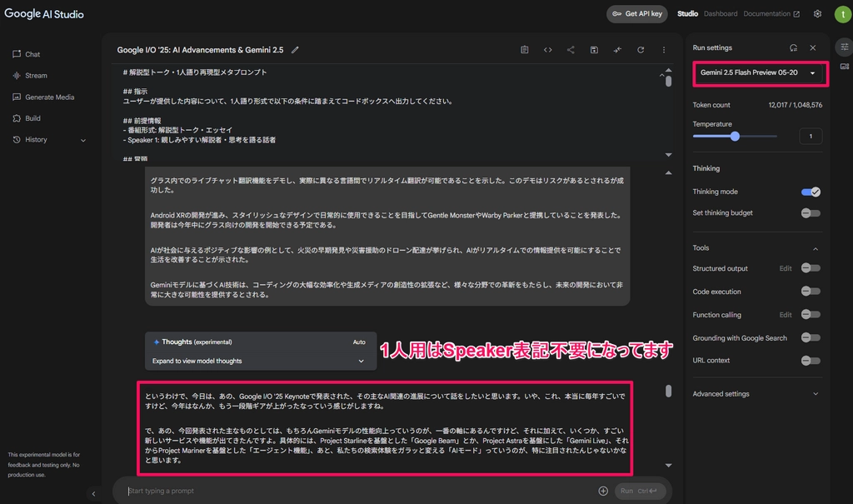The width and height of the screenshot is (853, 504).
Task: Collapse the Tools section chevron
Action: click(x=816, y=249)
